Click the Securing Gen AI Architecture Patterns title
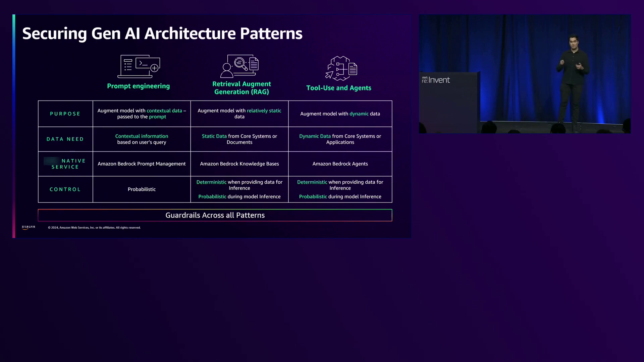The height and width of the screenshot is (362, 644). pos(162,34)
